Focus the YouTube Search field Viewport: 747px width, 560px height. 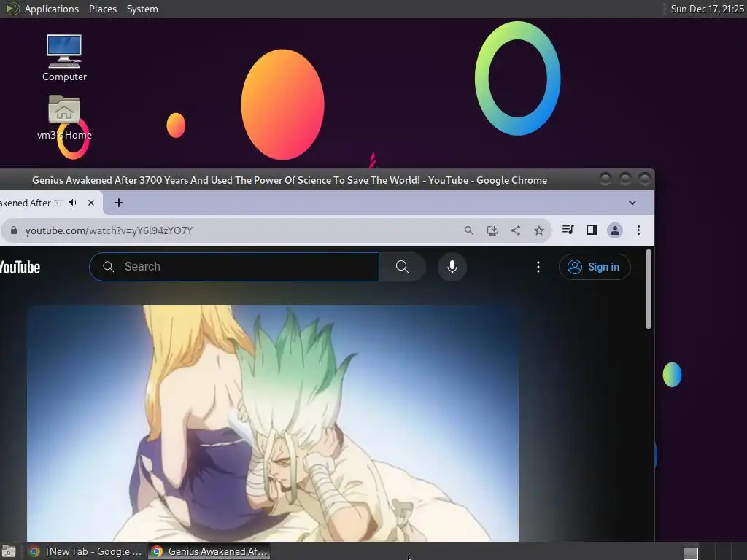click(234, 267)
